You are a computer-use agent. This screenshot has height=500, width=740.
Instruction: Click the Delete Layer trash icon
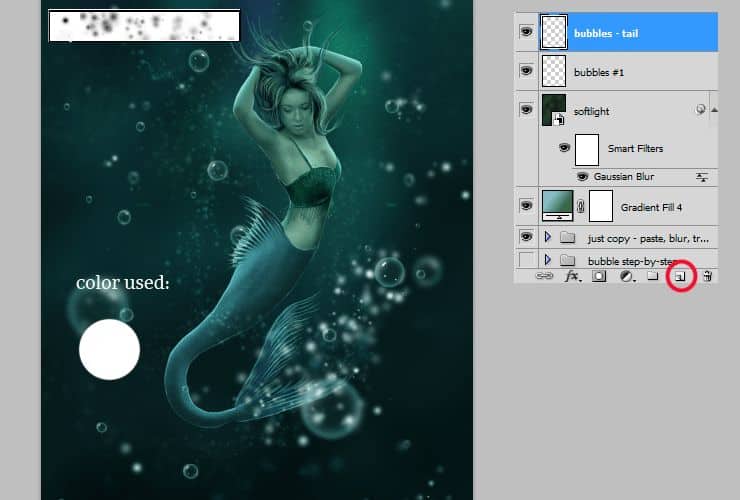pos(707,275)
